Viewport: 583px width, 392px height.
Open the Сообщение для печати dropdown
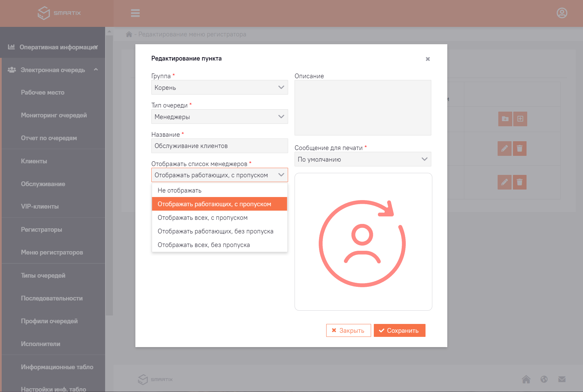pyautogui.click(x=363, y=159)
